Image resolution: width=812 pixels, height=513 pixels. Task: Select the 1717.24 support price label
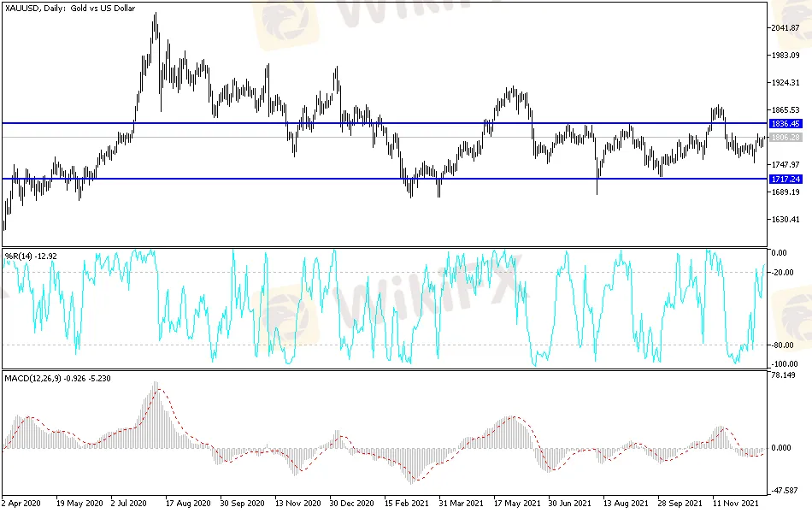coord(786,179)
